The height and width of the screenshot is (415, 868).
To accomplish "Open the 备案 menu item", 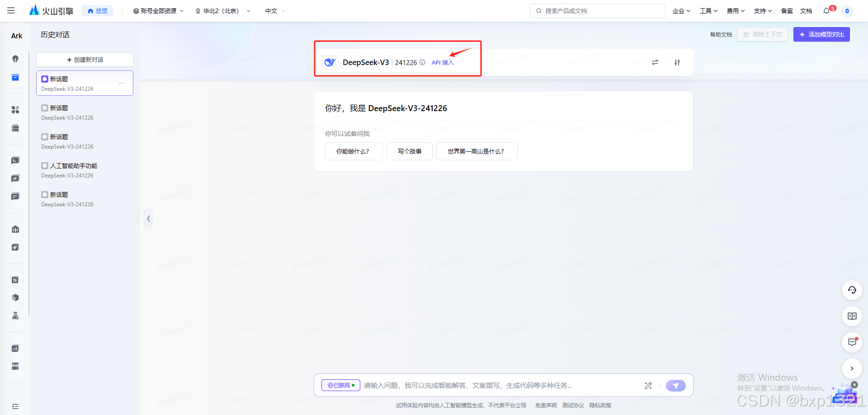I will 787,11.
